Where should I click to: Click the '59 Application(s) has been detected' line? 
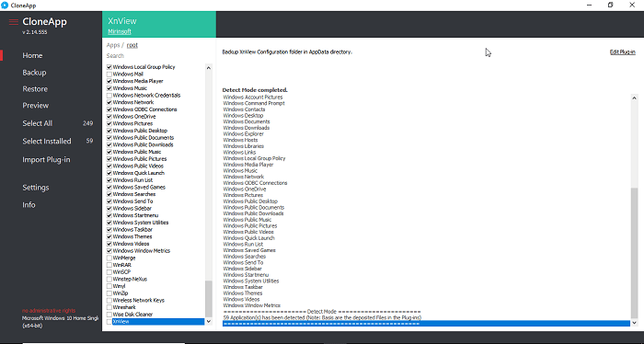(322, 317)
